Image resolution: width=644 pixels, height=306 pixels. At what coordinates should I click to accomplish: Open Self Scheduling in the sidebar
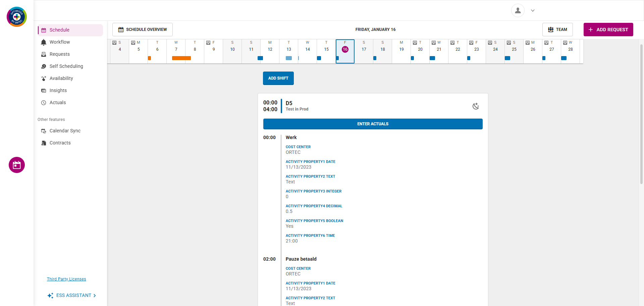pyautogui.click(x=70, y=66)
